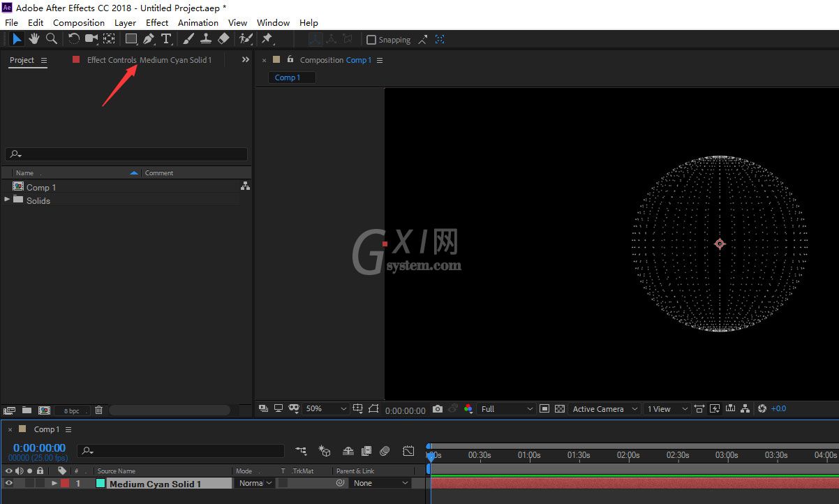Show hidden panel tabs with double chevron
This screenshot has height=504, width=839.
tap(245, 60)
